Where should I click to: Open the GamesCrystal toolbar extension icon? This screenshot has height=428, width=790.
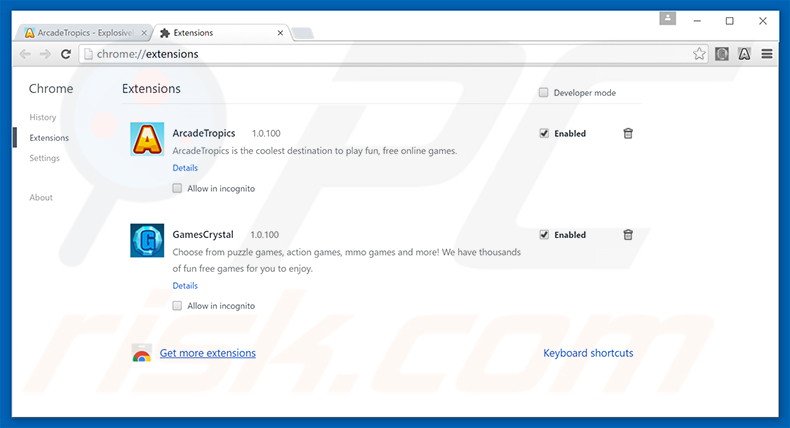[722, 54]
